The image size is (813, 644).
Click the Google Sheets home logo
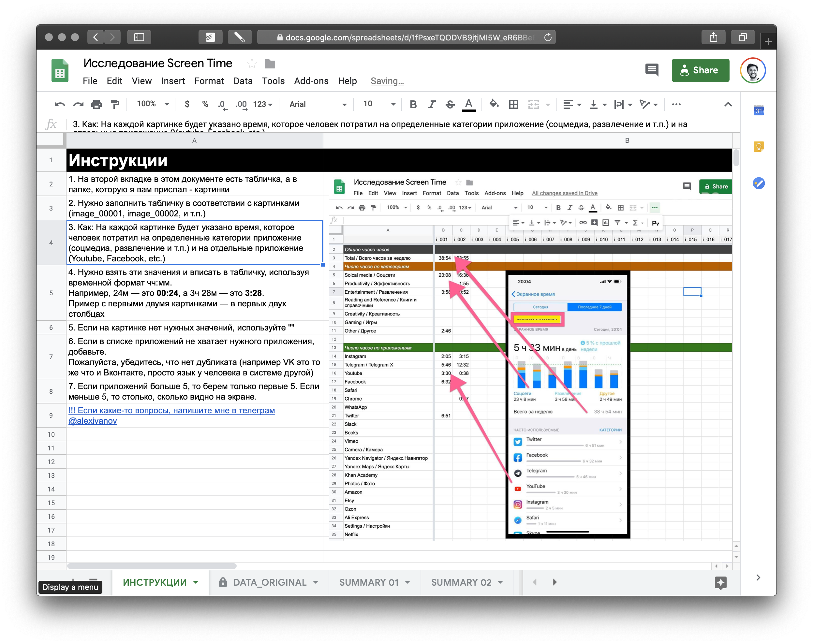tap(60, 70)
